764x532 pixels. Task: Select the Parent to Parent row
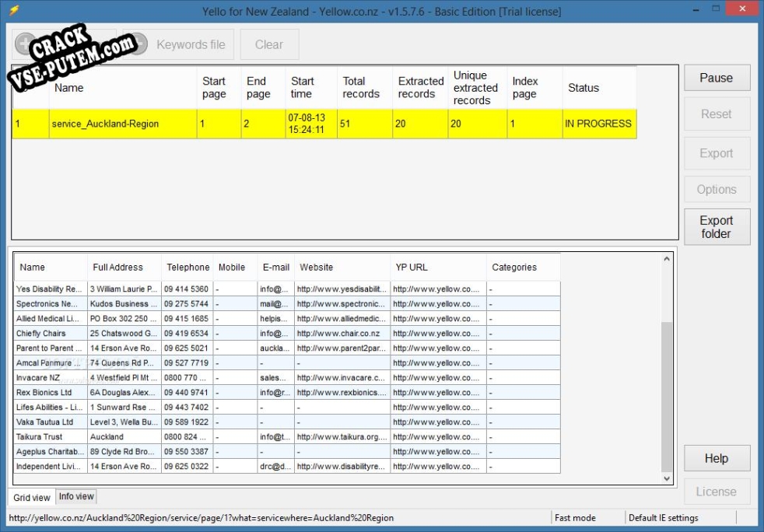[287, 348]
